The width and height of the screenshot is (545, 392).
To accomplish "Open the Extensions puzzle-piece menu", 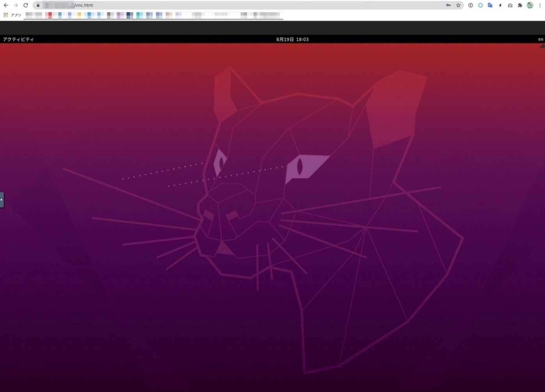I will point(520,5).
